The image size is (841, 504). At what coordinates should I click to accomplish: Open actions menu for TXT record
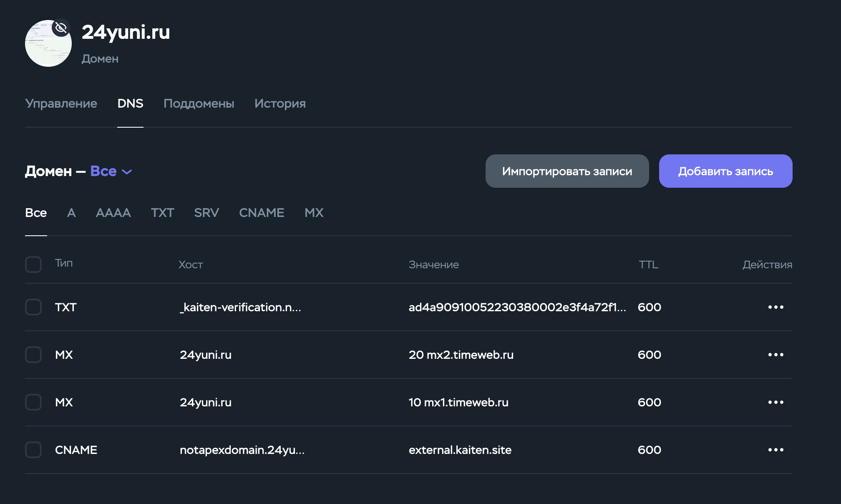tap(776, 307)
